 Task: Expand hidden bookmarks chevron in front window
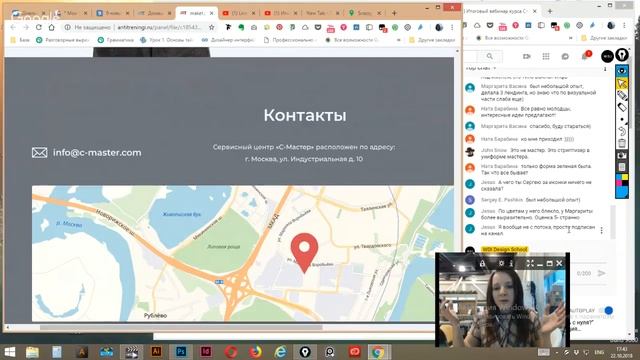[399, 40]
